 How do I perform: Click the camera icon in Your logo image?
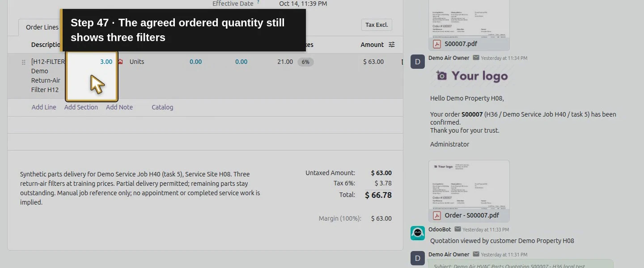coord(442,76)
